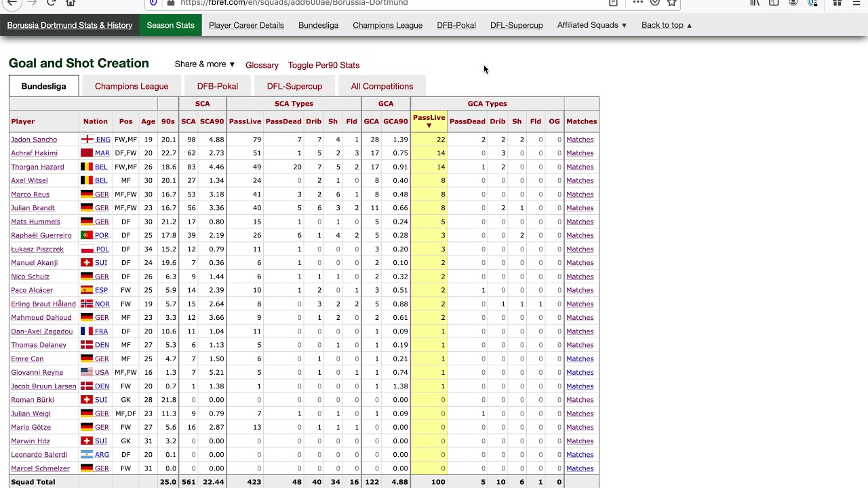Open DFB-Pokal in the top nav bar
Screen dimensions: 868x488
point(456,25)
